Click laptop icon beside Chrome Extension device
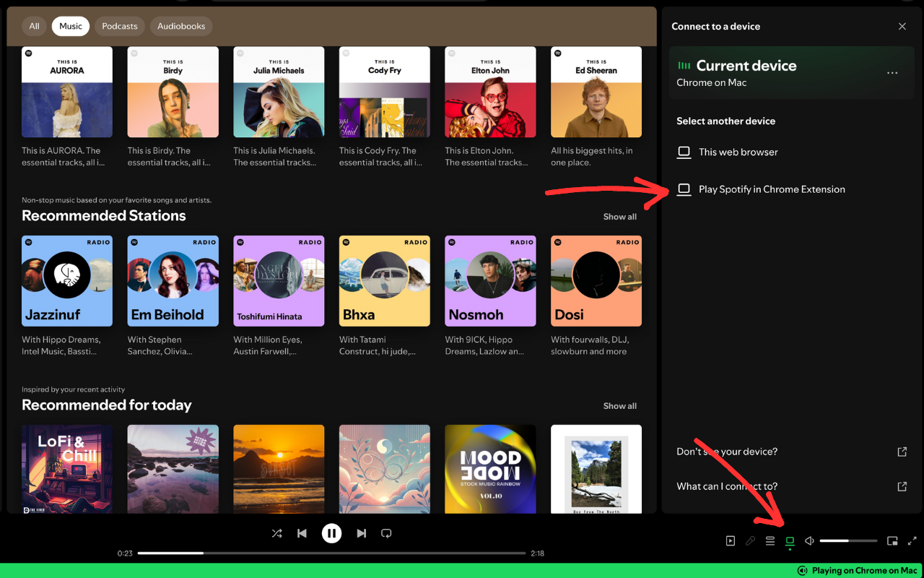 coord(684,189)
